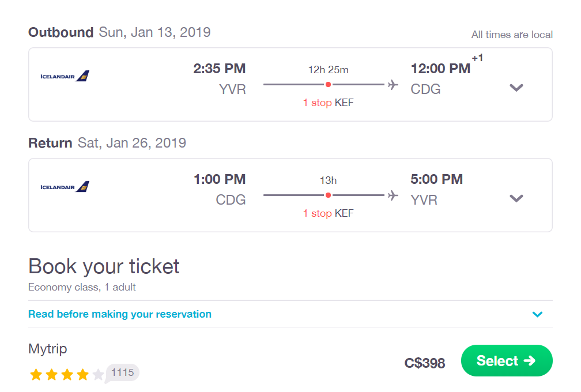
Task: Click the red stop dot on return route
Action: (x=328, y=195)
